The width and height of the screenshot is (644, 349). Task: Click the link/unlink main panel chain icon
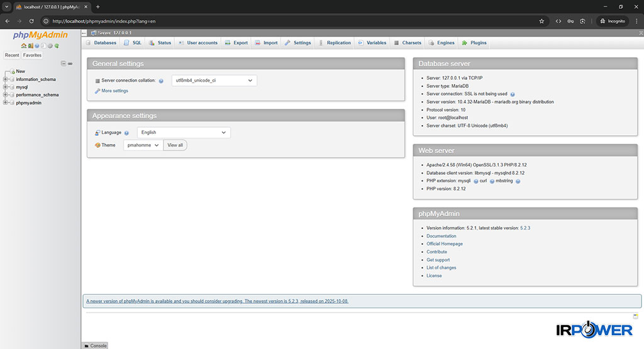pyautogui.click(x=70, y=64)
